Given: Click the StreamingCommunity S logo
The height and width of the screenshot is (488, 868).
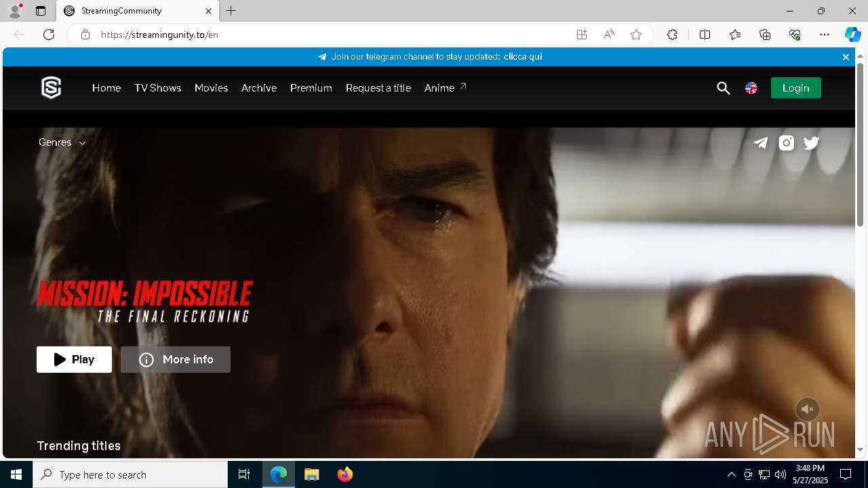Looking at the screenshot, I should point(52,87).
